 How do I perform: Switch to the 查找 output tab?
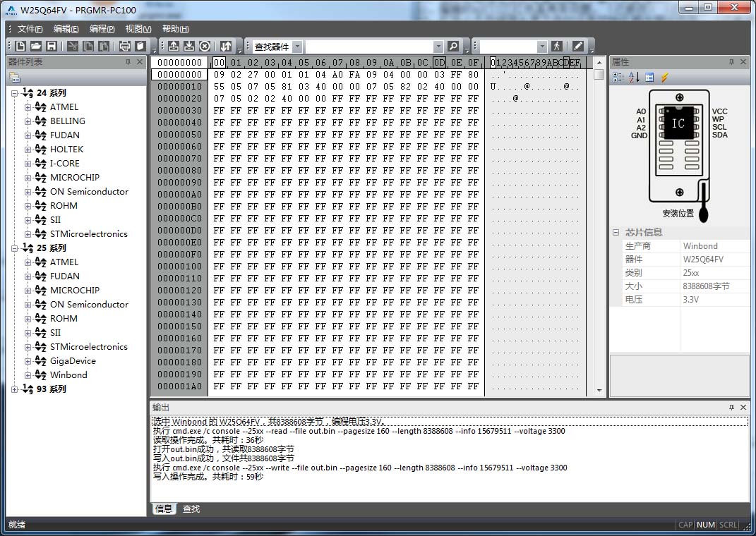(191, 509)
